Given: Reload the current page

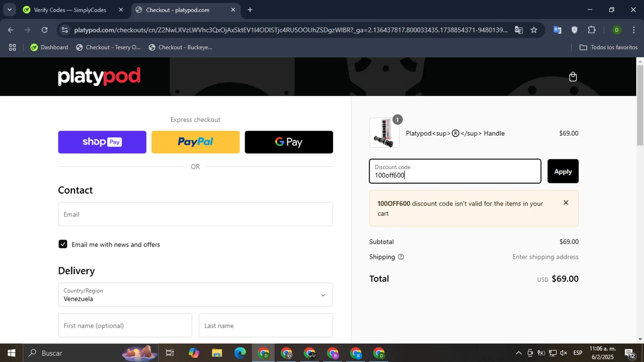Looking at the screenshot, I should (x=45, y=30).
